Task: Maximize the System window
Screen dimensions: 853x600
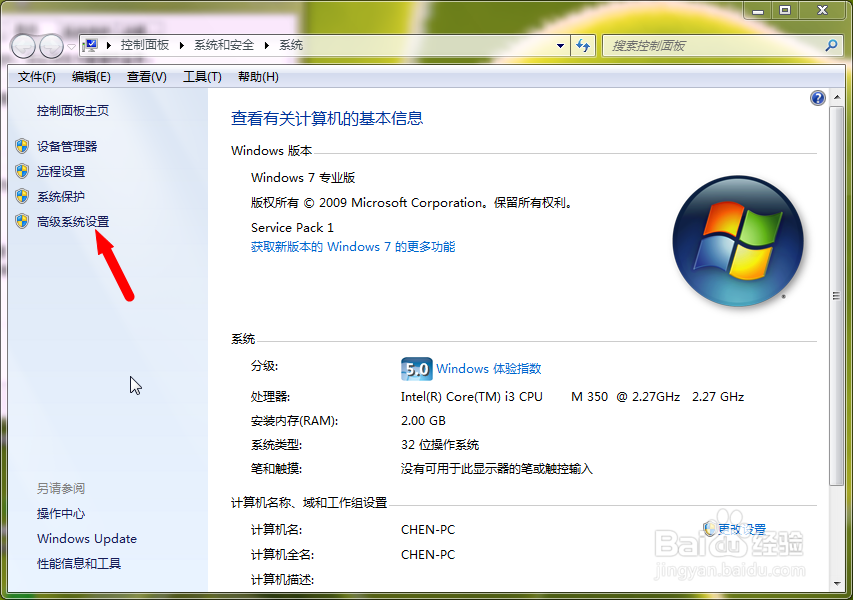Action: point(785,10)
